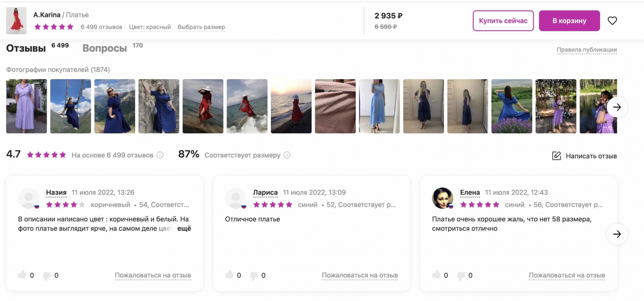
Task: Open Елена's profile avatar photo
Action: pos(443,198)
